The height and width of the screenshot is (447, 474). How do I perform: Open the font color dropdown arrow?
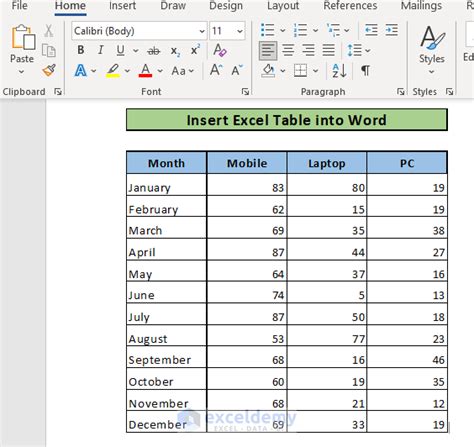(160, 71)
